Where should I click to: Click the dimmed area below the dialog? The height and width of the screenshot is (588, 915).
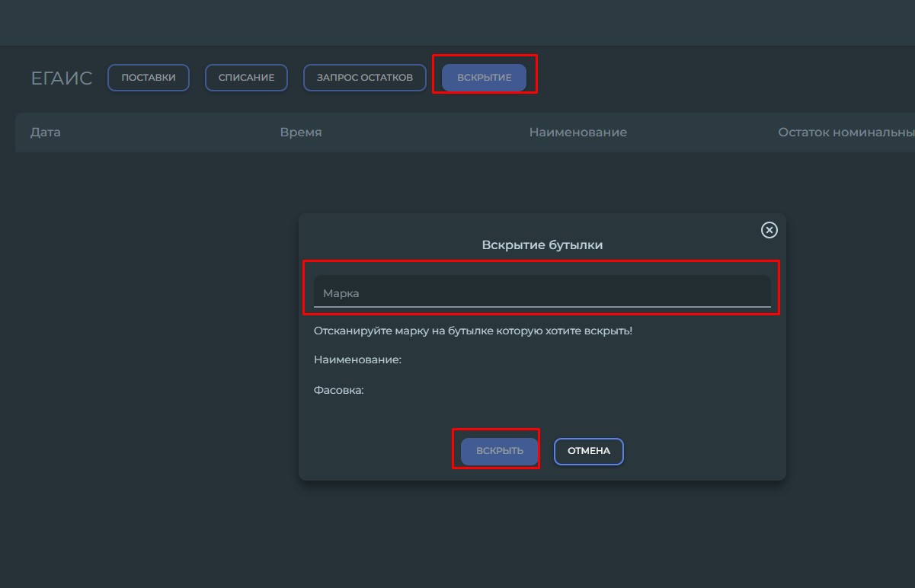[542, 533]
